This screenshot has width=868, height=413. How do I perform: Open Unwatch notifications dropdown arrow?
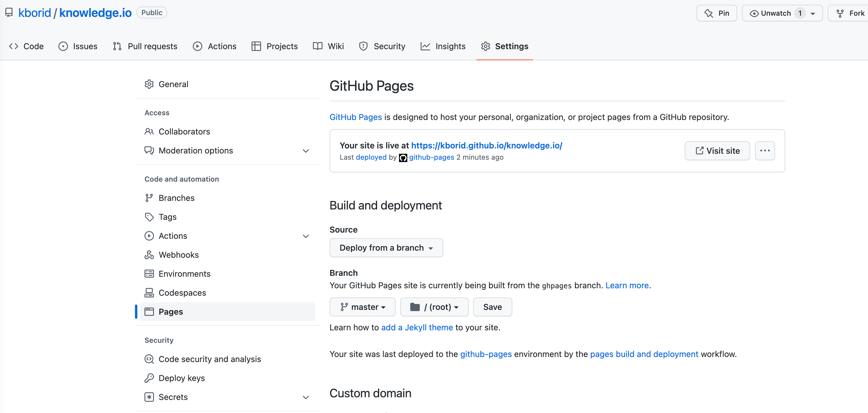coord(813,13)
